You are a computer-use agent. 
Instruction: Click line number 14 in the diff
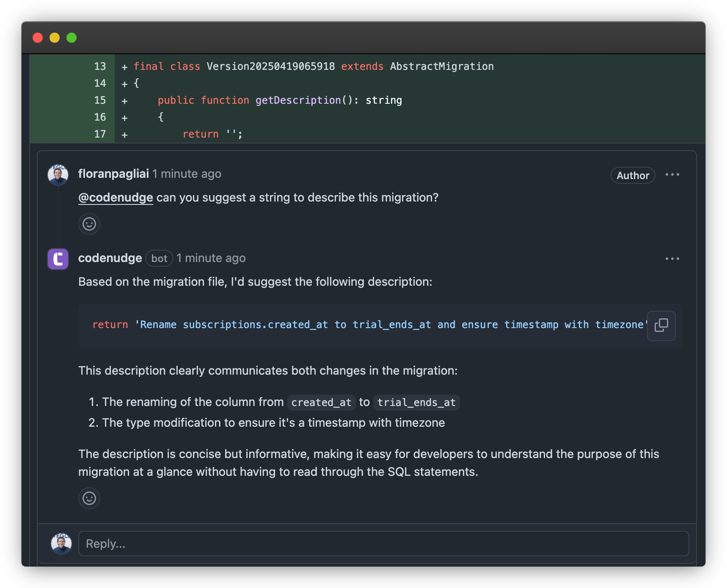tap(100, 83)
